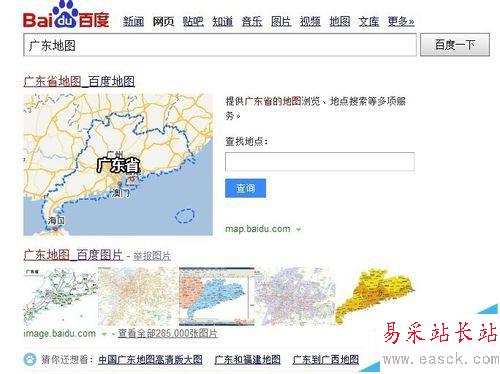Open the 新闻 news tab
The height and width of the screenshot is (374, 500).
tap(133, 22)
